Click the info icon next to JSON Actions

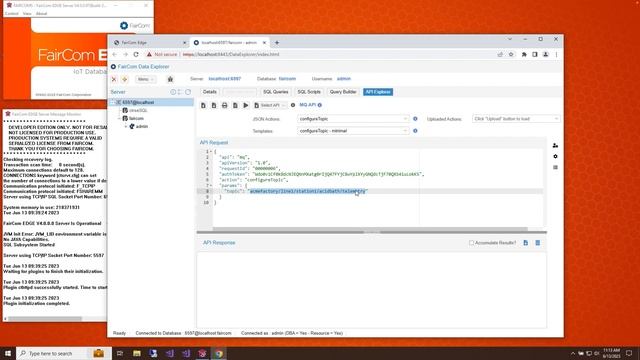[x=415, y=119]
